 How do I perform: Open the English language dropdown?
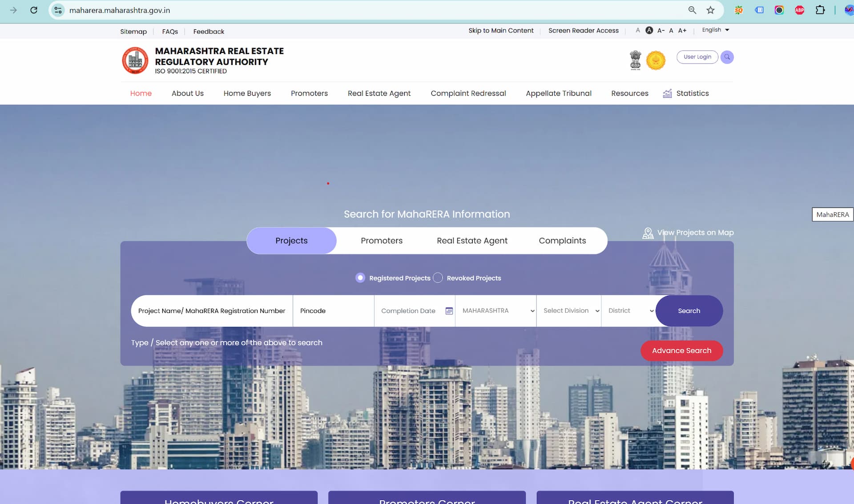coord(716,30)
